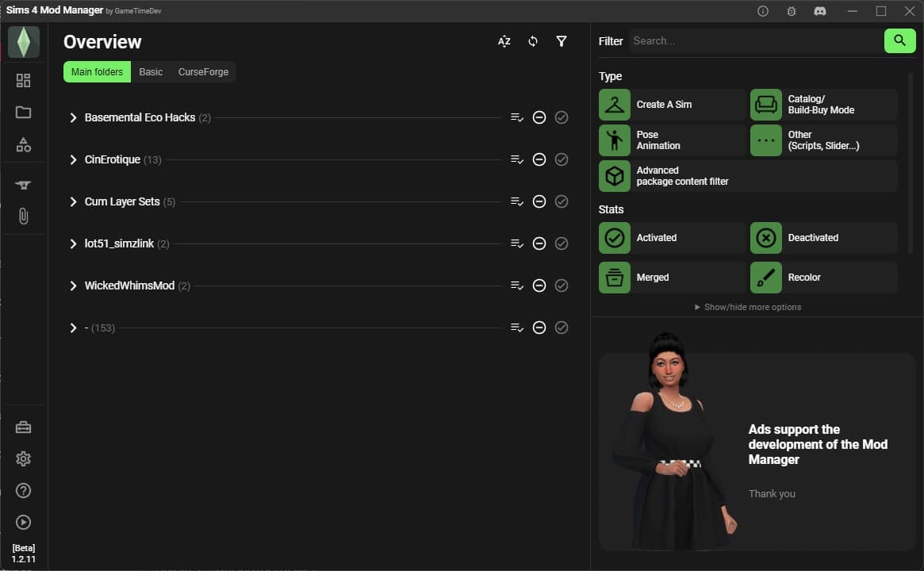Viewport: 924px width, 571px height.
Task: Activate Basemental Eco Hacks with check circle
Action: [x=562, y=117]
